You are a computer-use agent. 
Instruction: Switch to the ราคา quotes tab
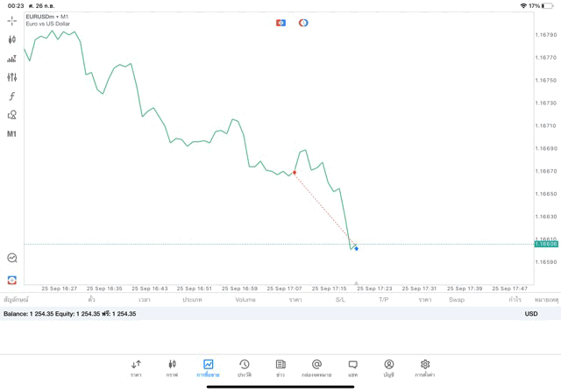(136, 367)
